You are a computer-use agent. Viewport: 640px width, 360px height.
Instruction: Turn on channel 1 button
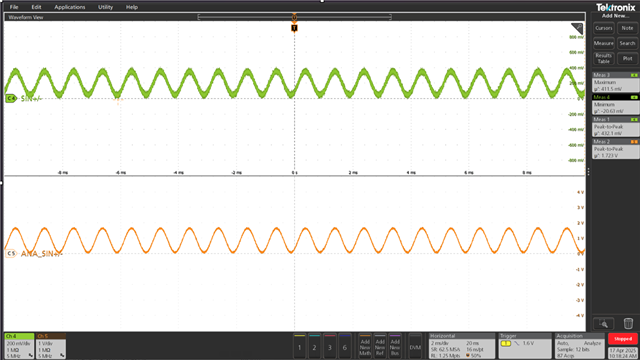(299, 347)
